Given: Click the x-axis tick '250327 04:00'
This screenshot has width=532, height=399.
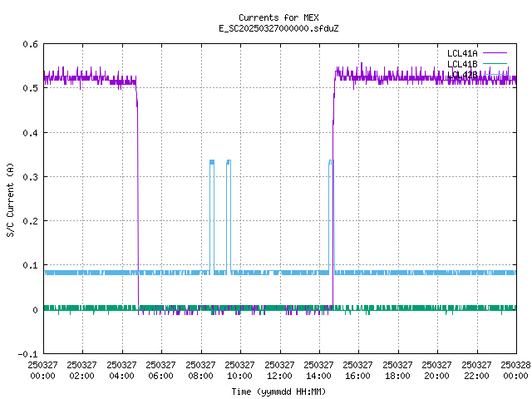Looking at the screenshot, I should [x=121, y=370].
